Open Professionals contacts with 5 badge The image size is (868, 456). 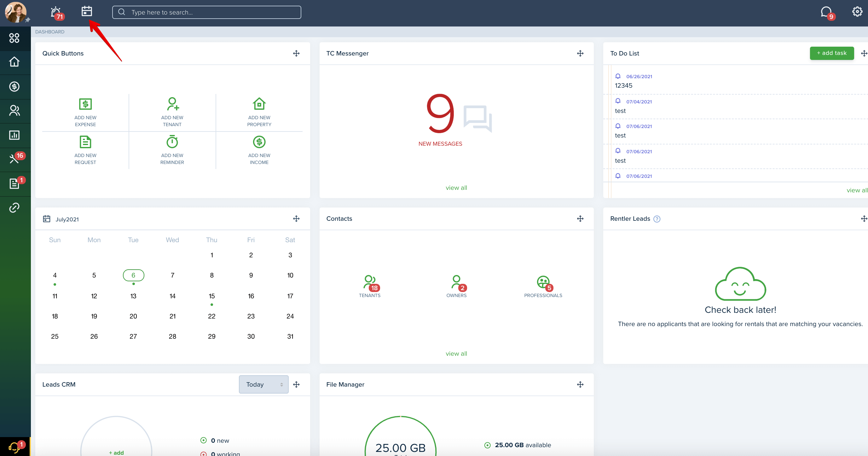[x=543, y=286]
